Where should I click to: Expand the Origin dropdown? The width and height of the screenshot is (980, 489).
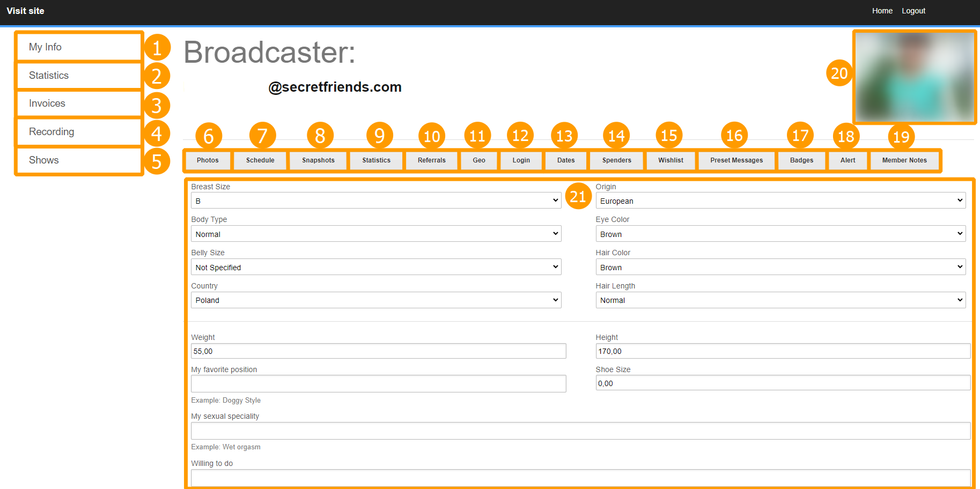pos(780,201)
